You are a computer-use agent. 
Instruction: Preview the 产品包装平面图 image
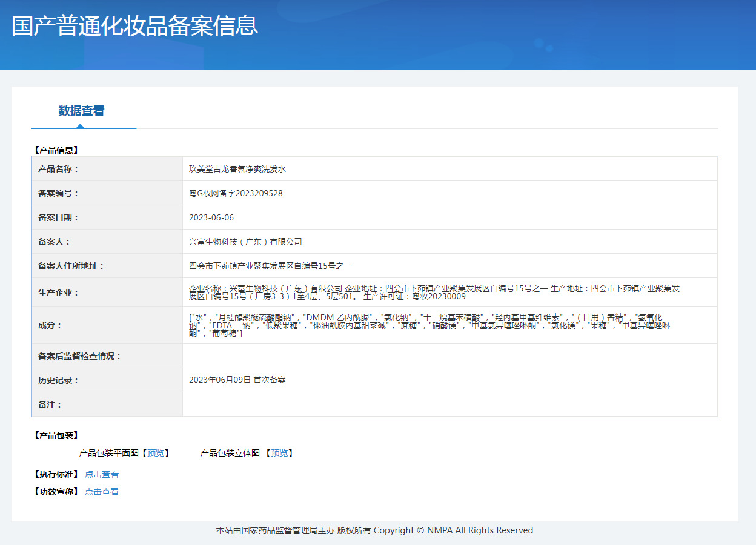[156, 453]
